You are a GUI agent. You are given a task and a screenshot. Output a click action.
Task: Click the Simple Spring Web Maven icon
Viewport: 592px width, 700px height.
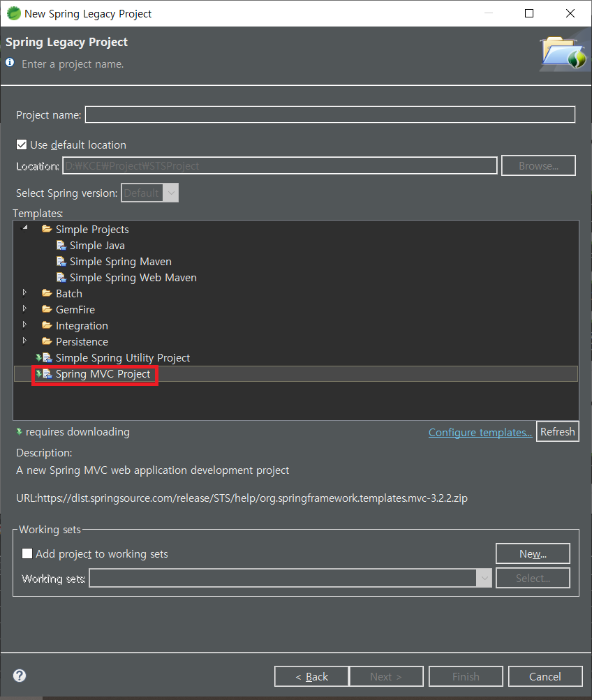click(x=61, y=277)
